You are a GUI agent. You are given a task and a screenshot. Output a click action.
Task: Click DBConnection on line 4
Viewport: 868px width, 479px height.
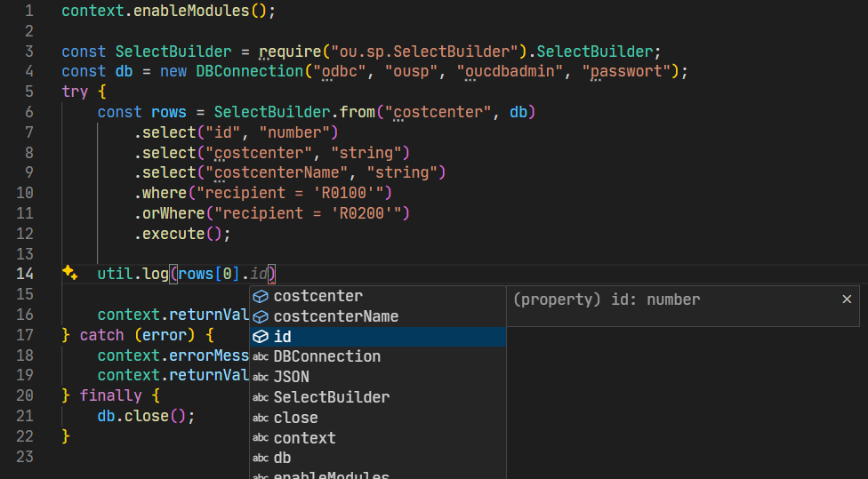[250, 71]
